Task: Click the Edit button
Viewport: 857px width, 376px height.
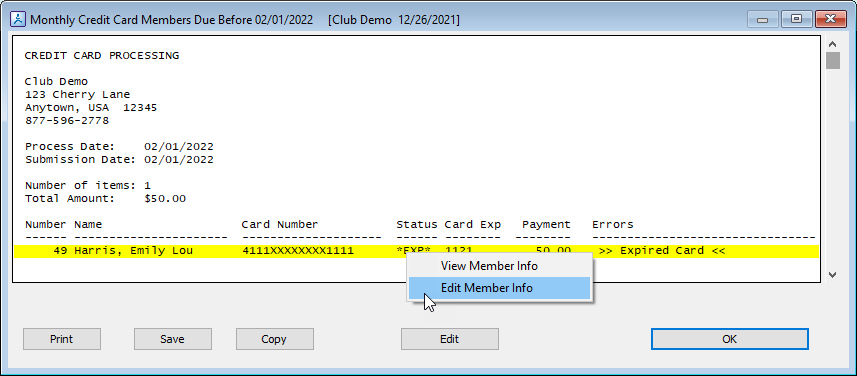Action: click(450, 339)
